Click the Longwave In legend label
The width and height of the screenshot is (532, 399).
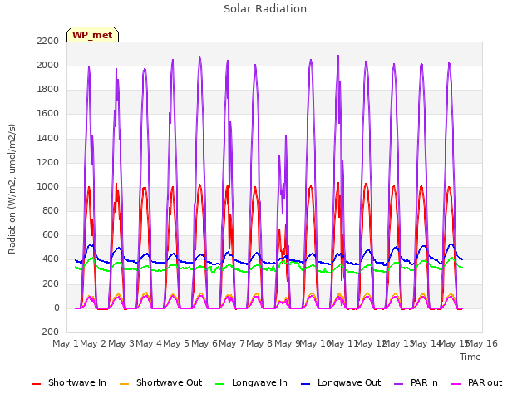[x=259, y=382]
